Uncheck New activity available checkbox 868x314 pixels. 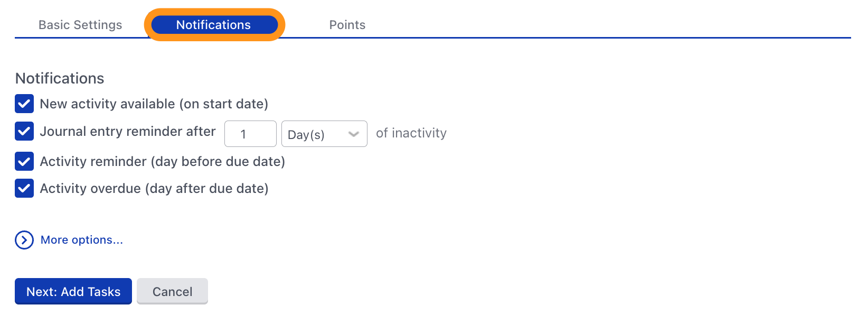coord(24,104)
